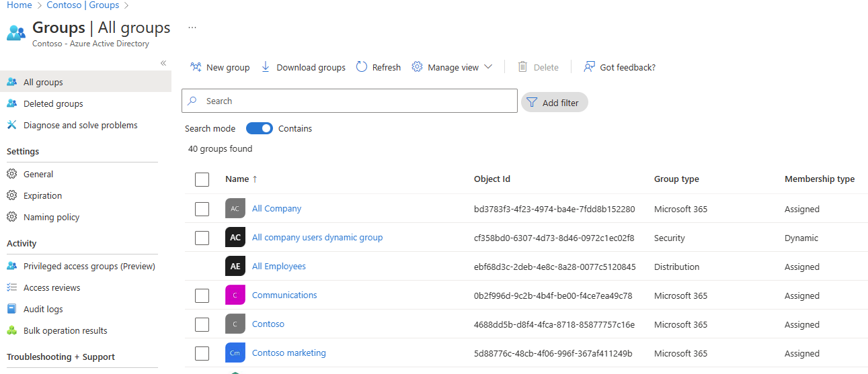Image resolution: width=868 pixels, height=374 pixels.
Task: Open Bulk operation results item
Action: pos(85,330)
